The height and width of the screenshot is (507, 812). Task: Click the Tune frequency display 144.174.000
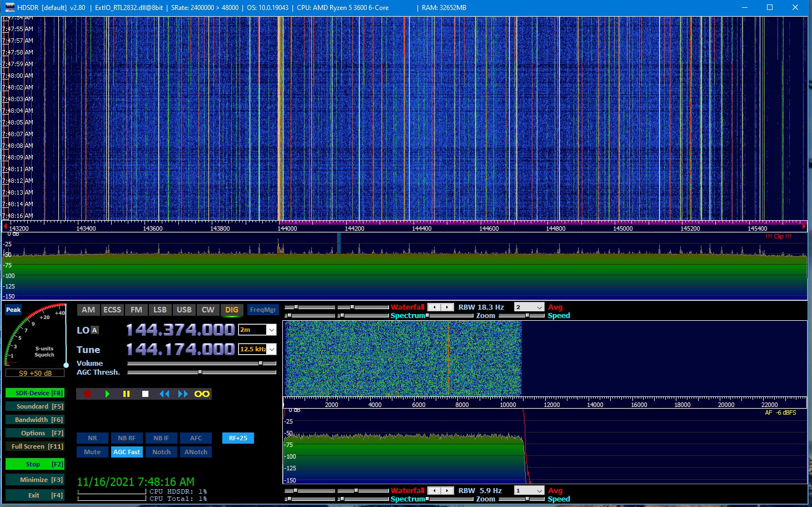pos(180,350)
